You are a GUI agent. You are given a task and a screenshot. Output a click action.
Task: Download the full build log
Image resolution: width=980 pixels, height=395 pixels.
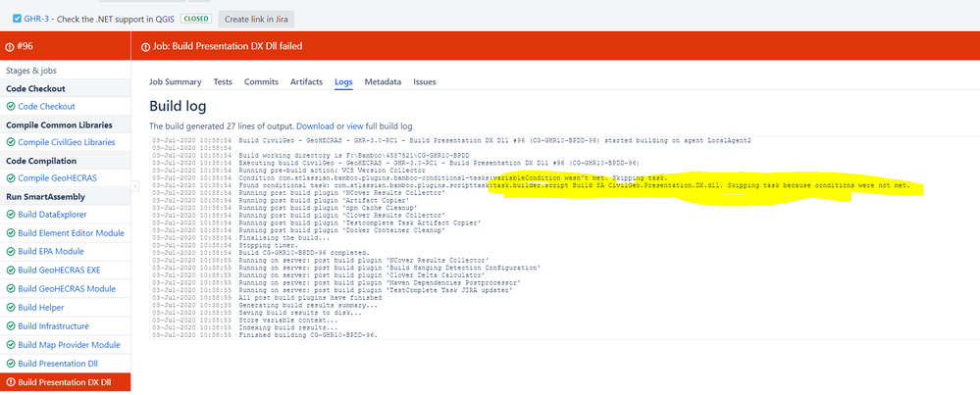pos(315,126)
